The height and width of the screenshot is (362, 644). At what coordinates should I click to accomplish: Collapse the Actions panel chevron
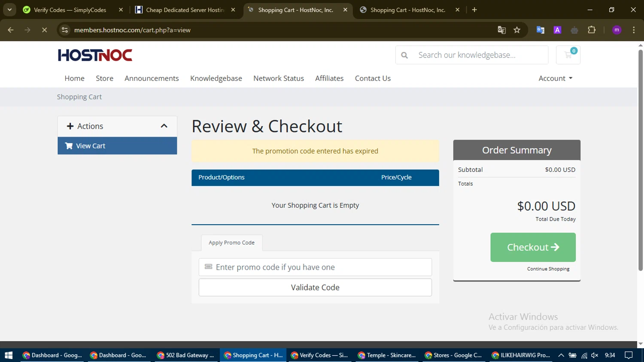click(164, 126)
